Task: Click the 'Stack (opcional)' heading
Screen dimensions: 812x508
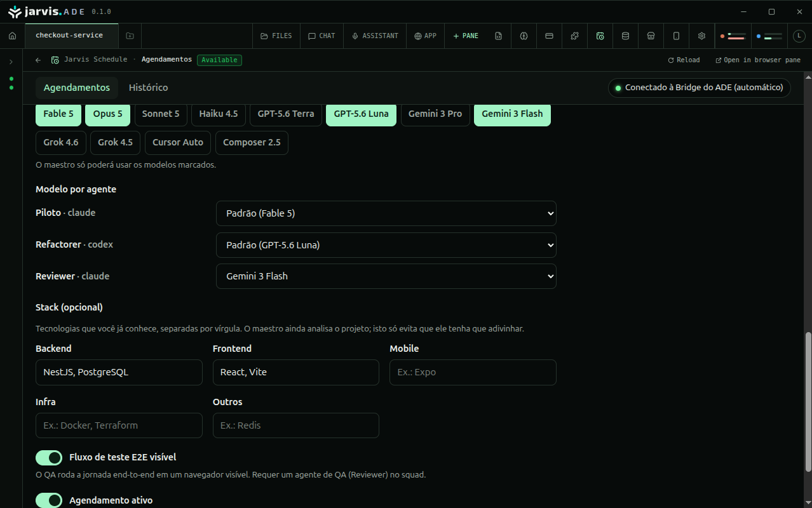Action: pyautogui.click(x=69, y=307)
